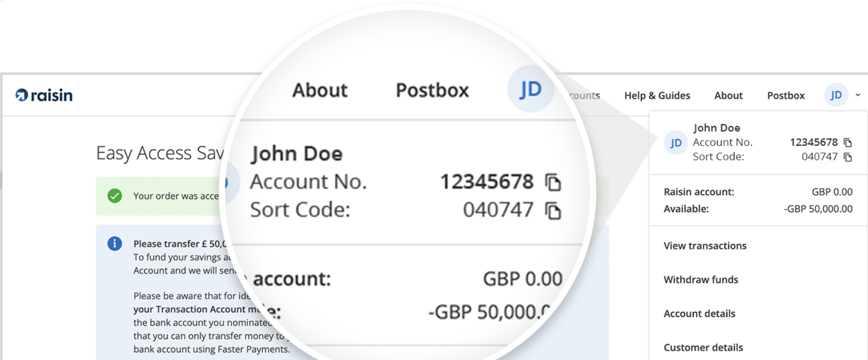Viewport: 868px width, 360px height.
Task: Go to Postbox in navigation bar
Action: (785, 96)
